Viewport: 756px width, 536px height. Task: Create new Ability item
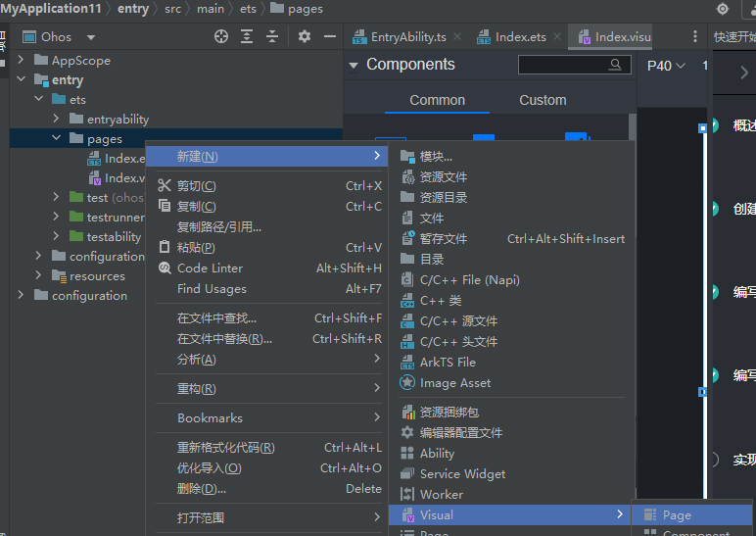point(512,454)
